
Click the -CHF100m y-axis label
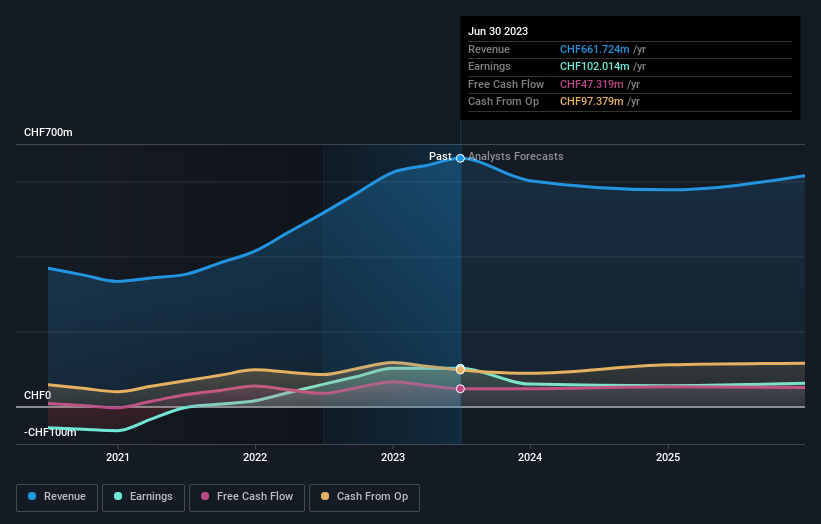pos(50,432)
